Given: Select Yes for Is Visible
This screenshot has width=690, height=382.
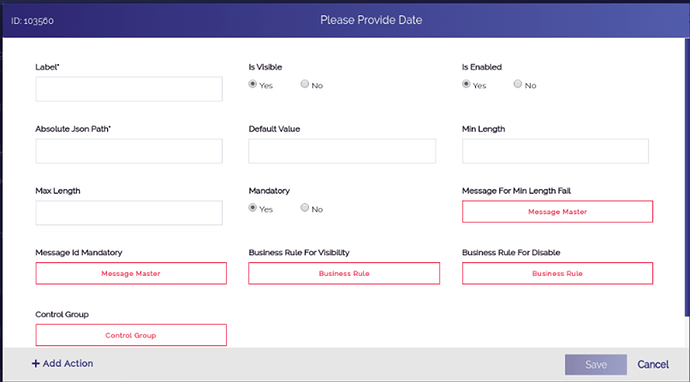Looking at the screenshot, I should [253, 84].
